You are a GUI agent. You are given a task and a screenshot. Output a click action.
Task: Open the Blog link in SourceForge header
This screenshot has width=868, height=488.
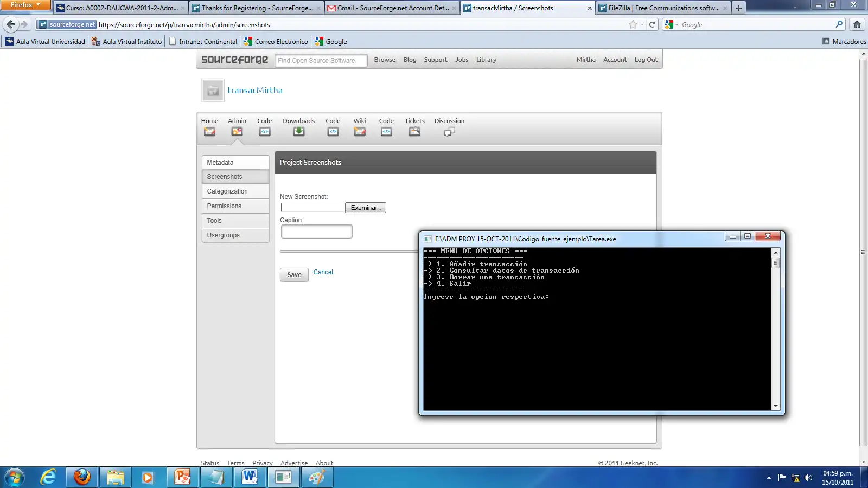[x=410, y=60]
